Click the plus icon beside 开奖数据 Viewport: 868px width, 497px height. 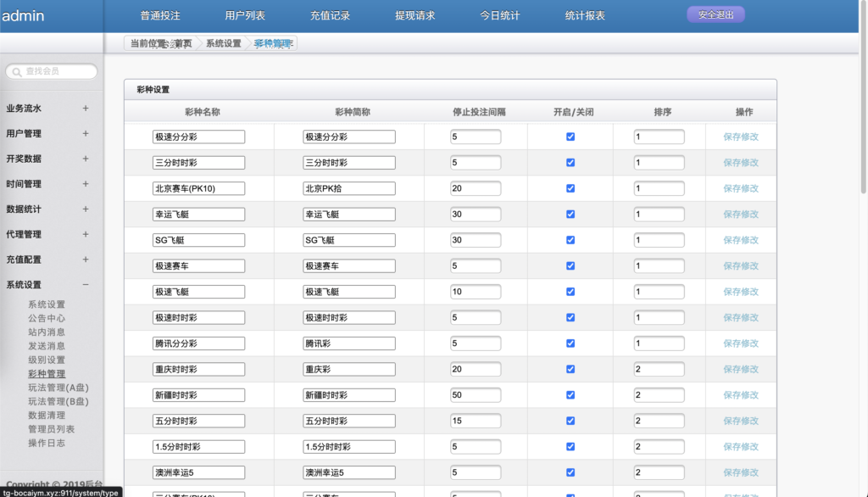click(86, 159)
